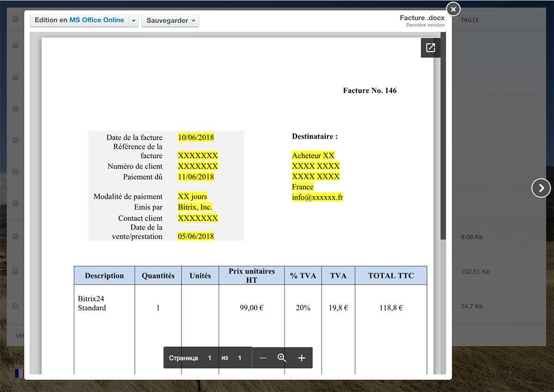
Task: Click the magnifier reset zoom icon
Action: (282, 358)
